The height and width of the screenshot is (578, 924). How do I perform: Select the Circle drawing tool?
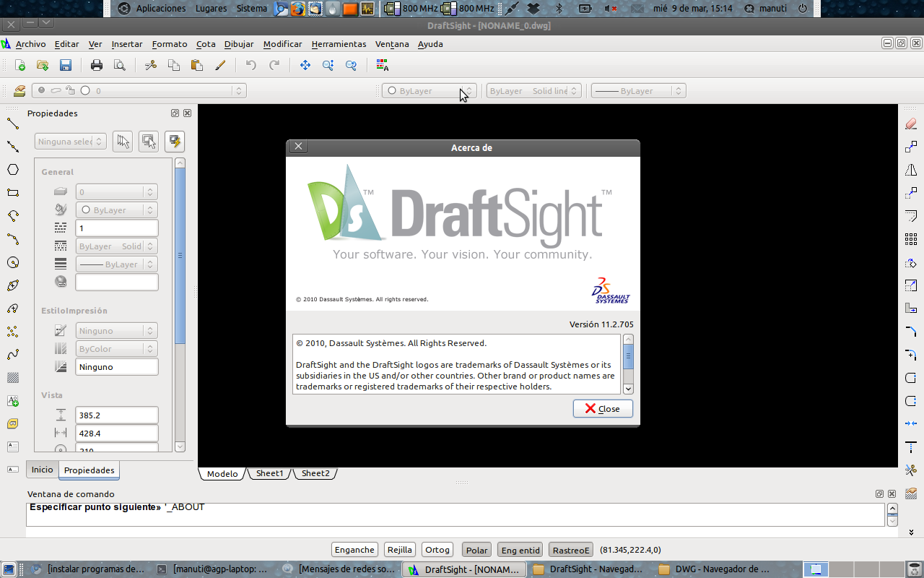pos(12,262)
